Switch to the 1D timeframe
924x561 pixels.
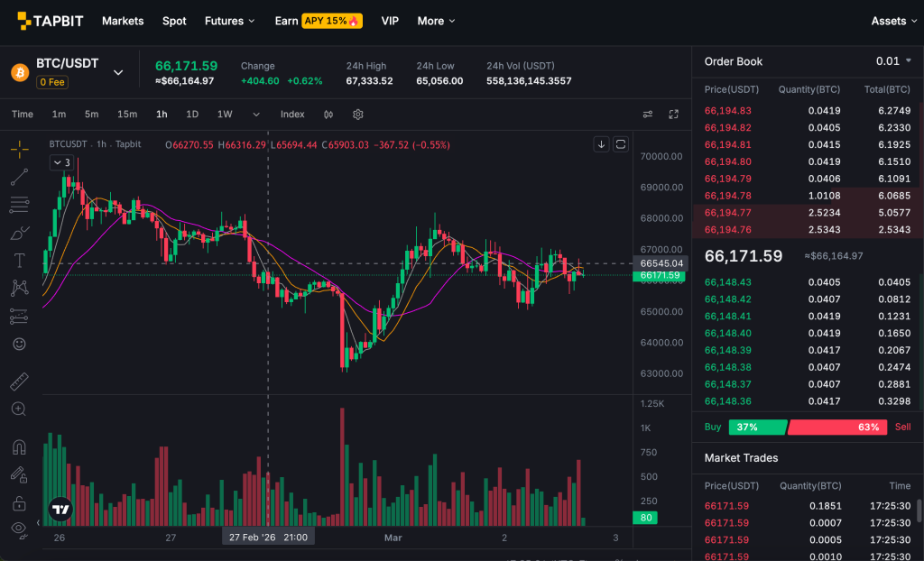pos(192,115)
